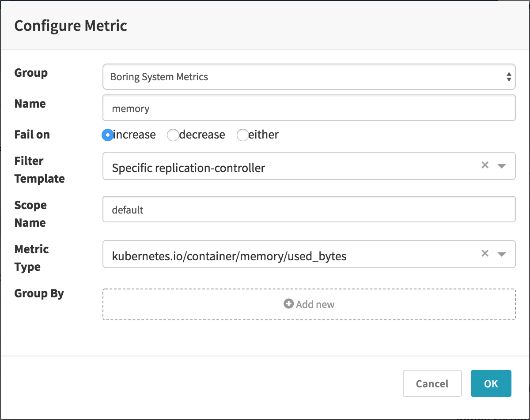Select the decrease radio button
Image resolution: width=530 pixels, height=420 pixels.
point(173,135)
